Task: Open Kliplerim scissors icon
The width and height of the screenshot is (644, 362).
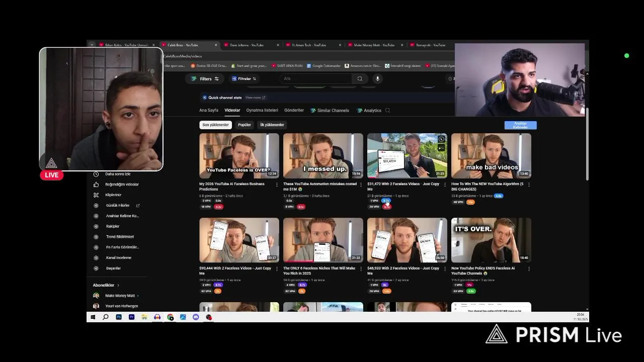Action: [96, 195]
